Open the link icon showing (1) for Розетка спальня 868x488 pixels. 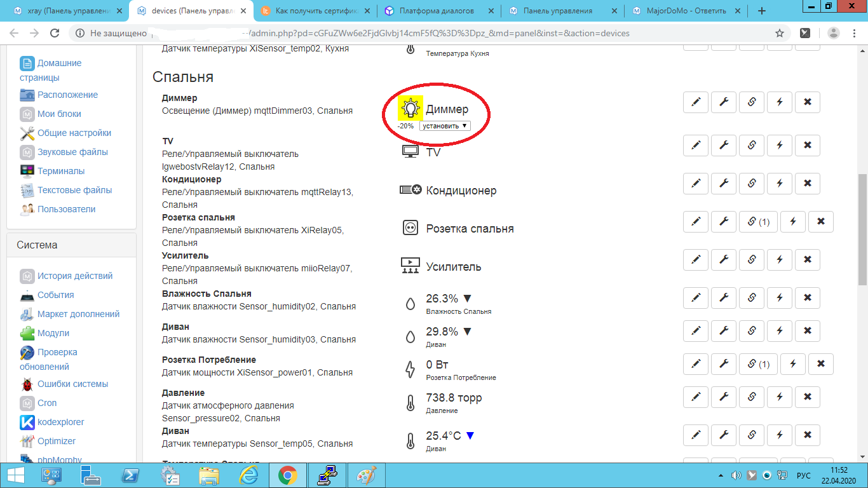point(758,222)
